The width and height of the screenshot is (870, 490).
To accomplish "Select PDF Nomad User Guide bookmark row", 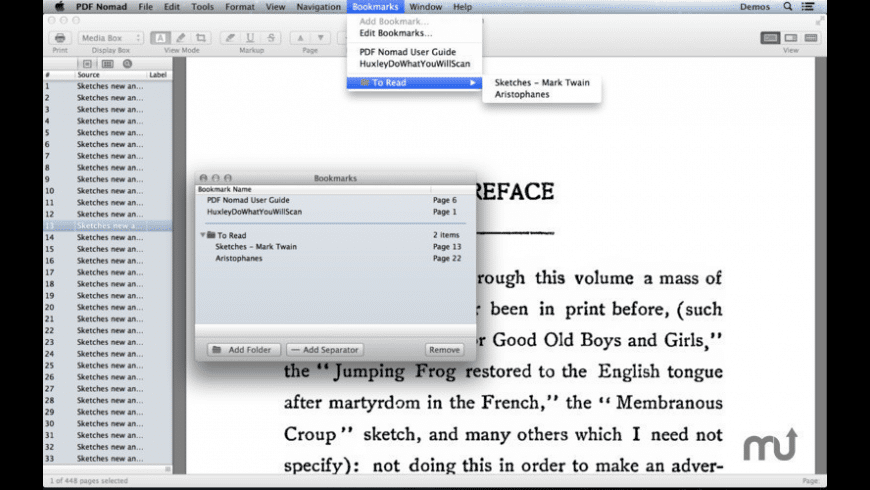I will pos(335,200).
